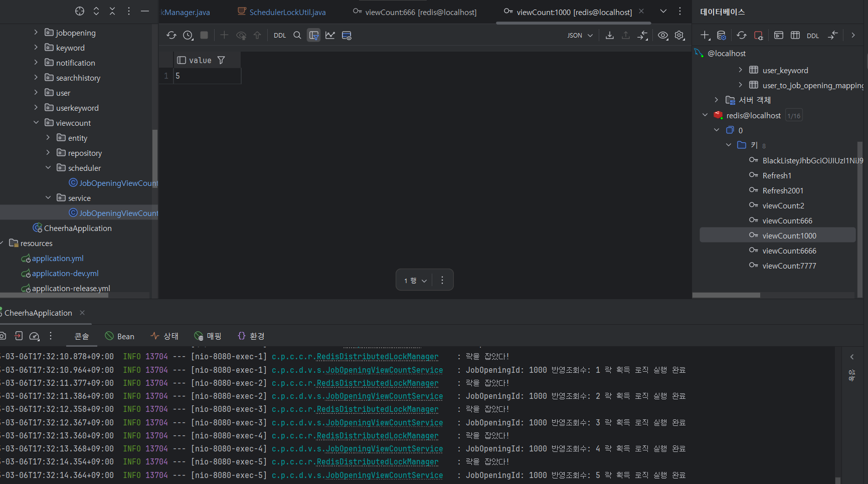Open editor tab options menu
The width and height of the screenshot is (868, 484).
680,11
